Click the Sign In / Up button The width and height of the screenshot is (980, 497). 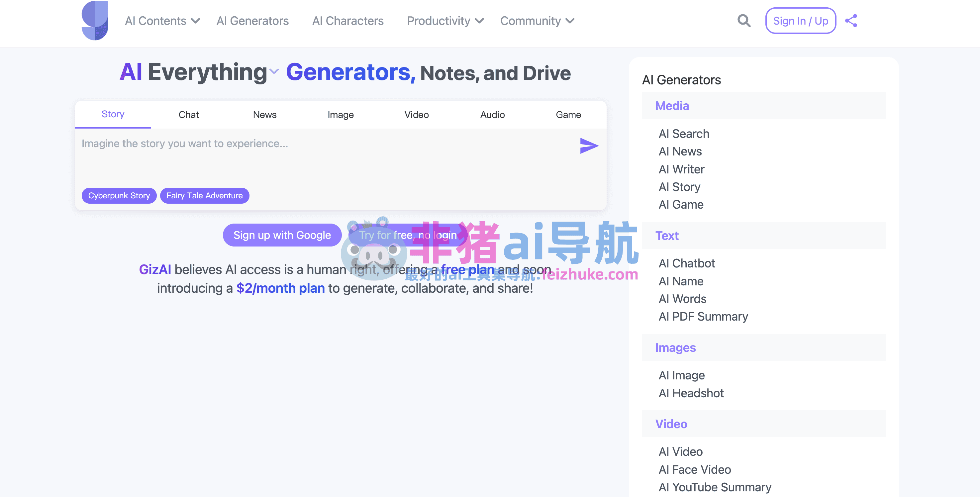point(800,21)
